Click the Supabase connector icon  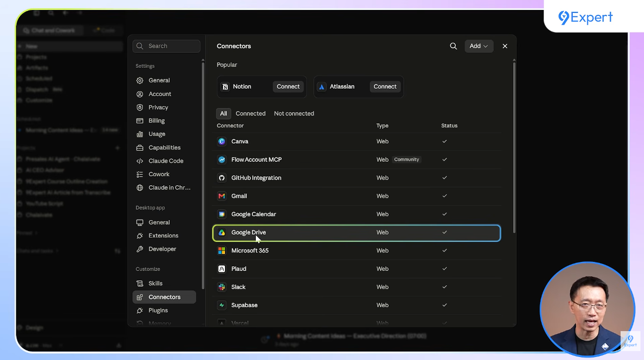(222, 305)
